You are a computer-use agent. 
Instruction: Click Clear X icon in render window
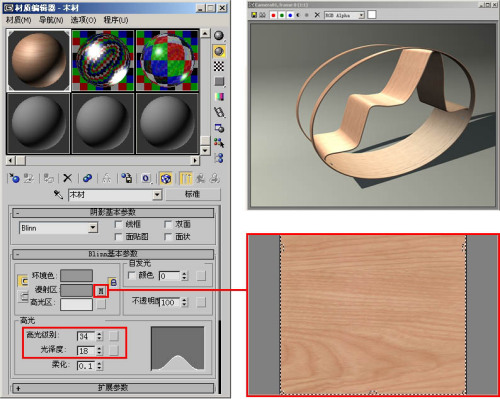[x=317, y=15]
